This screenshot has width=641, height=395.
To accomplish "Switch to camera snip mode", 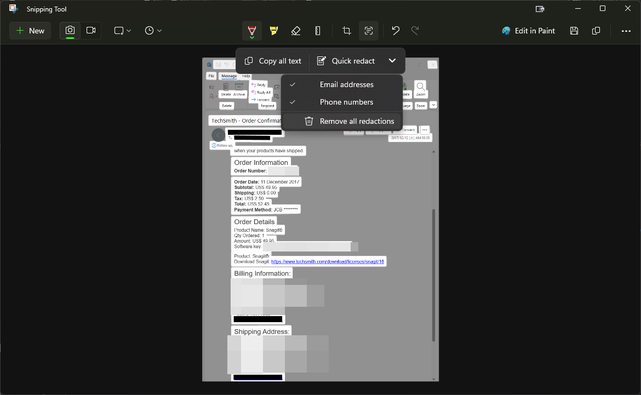I will pyautogui.click(x=70, y=31).
